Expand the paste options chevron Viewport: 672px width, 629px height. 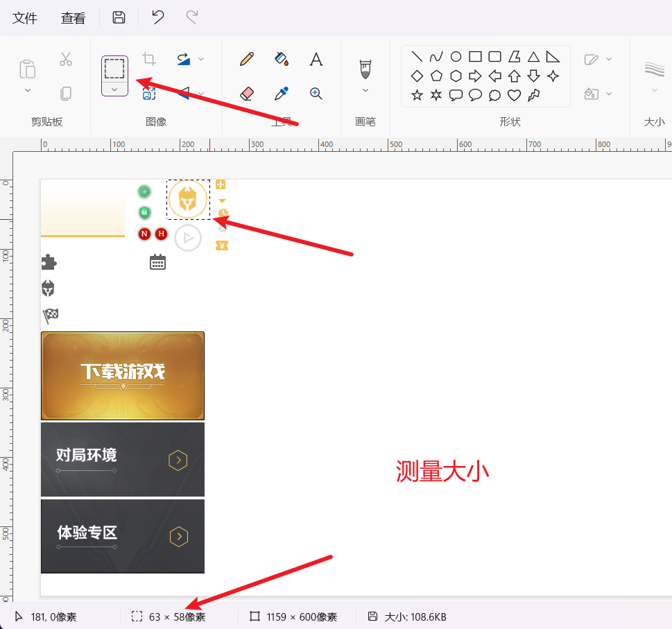coord(28,90)
